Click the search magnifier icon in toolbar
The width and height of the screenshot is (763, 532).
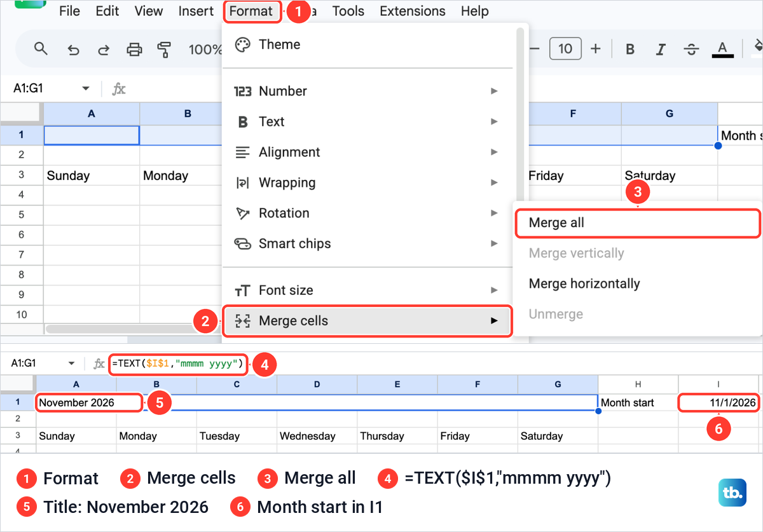click(41, 49)
